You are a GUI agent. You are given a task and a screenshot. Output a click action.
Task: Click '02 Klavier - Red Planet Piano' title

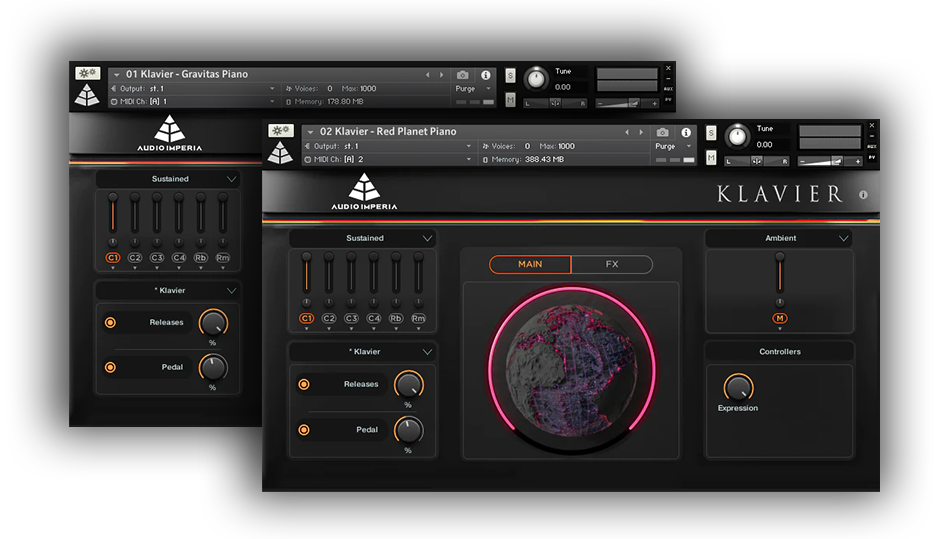tap(387, 132)
